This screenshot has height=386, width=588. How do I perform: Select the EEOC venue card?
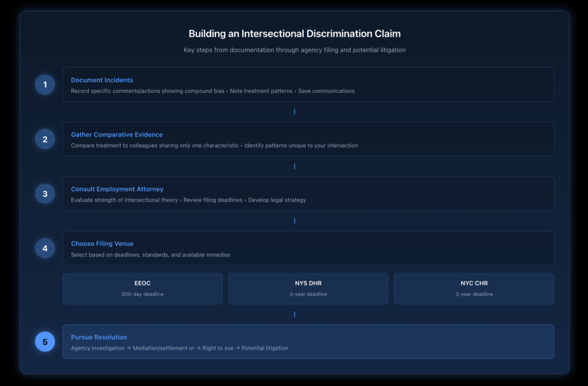click(x=142, y=288)
